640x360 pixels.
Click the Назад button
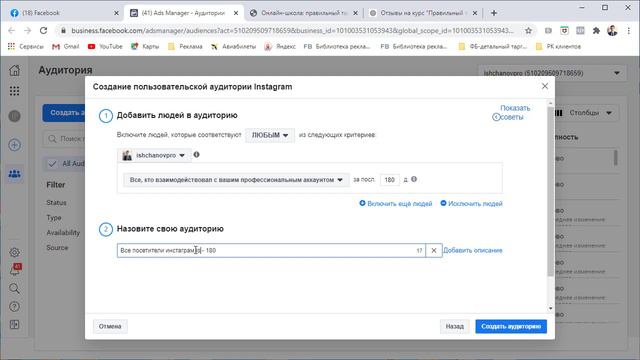[454, 326]
